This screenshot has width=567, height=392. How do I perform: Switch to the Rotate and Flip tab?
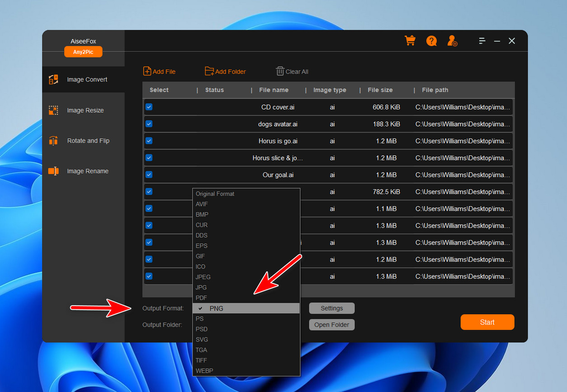tap(83, 141)
